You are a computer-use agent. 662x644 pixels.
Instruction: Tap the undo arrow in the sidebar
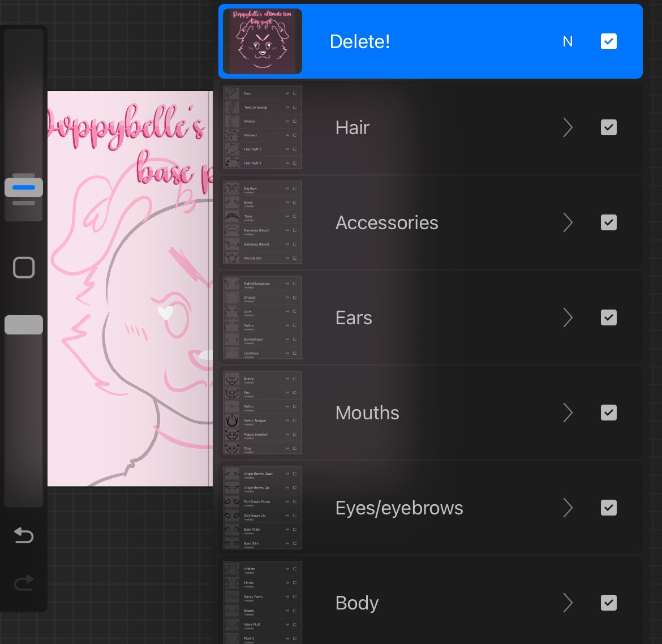pos(24,535)
